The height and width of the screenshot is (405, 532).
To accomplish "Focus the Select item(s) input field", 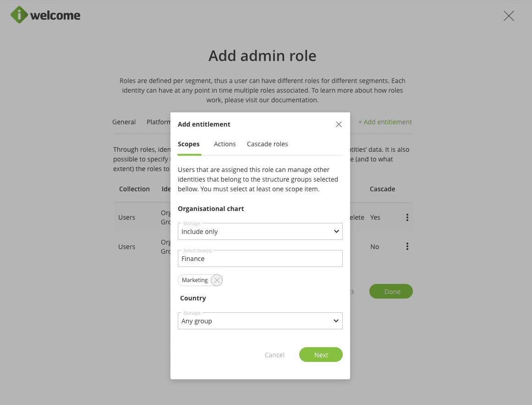I will (260, 259).
